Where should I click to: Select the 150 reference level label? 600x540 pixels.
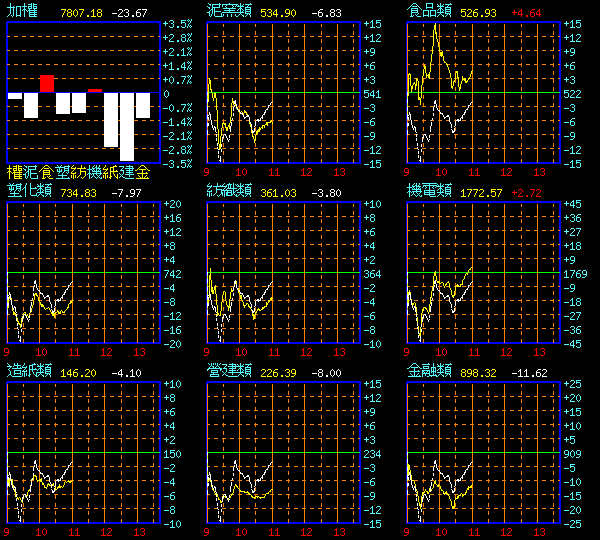(x=172, y=454)
